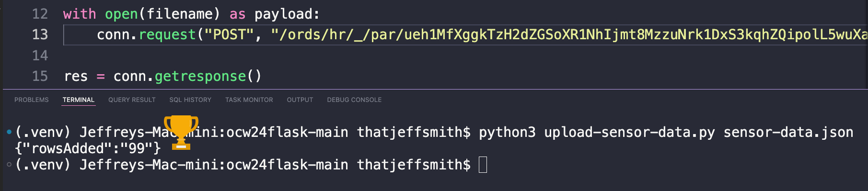This screenshot has width=868, height=191.
Task: Switch to the OUTPUT tab
Action: point(300,100)
